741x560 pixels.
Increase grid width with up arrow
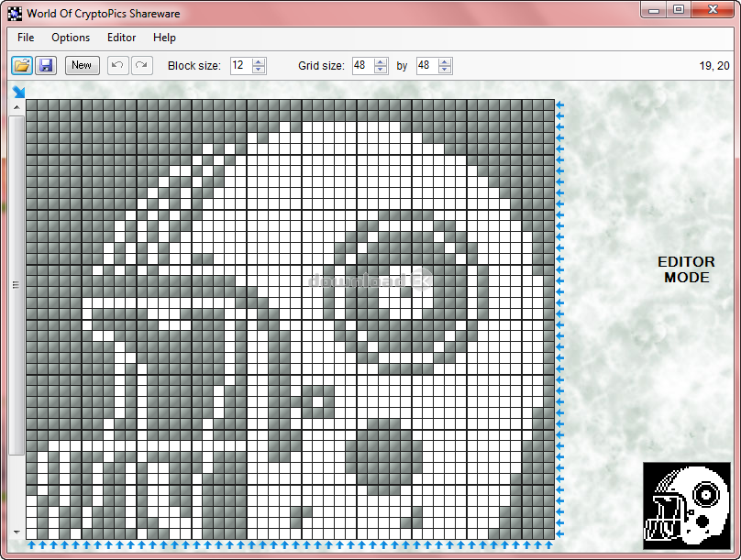click(x=381, y=61)
